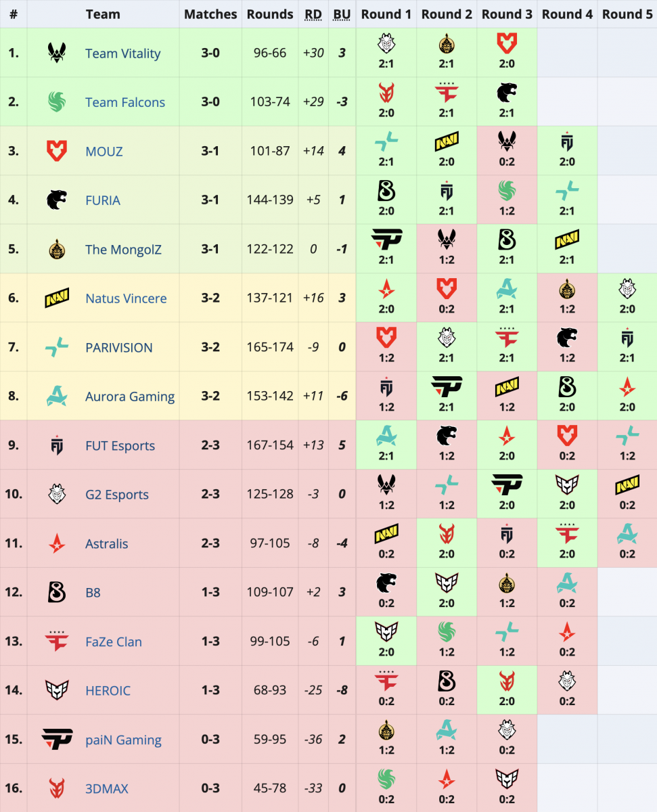
Task: Click the Team Vitality logo beside its name
Action: tap(57, 53)
